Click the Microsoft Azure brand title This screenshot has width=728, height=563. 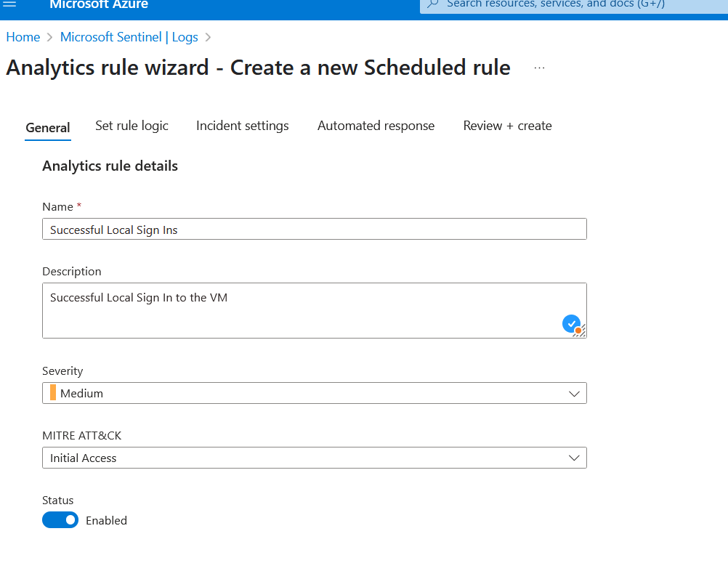pos(99,4)
